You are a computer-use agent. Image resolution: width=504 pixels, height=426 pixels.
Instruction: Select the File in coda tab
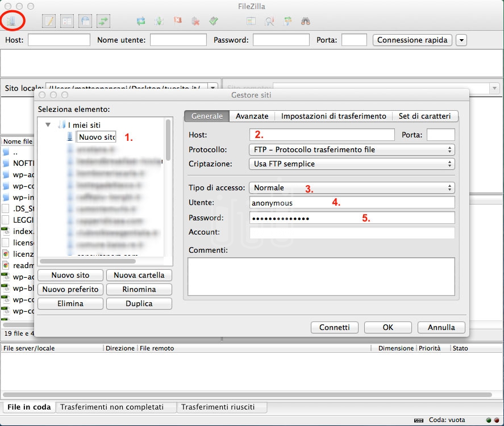click(29, 407)
